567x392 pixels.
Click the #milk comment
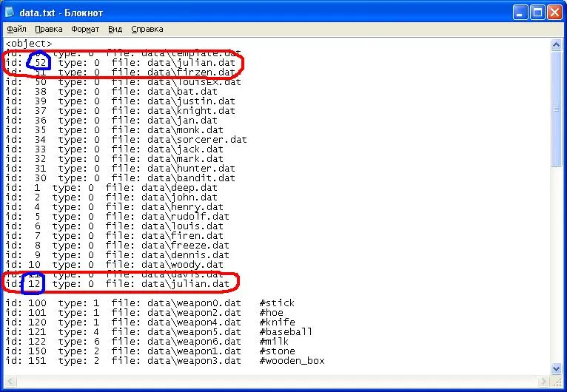[274, 342]
